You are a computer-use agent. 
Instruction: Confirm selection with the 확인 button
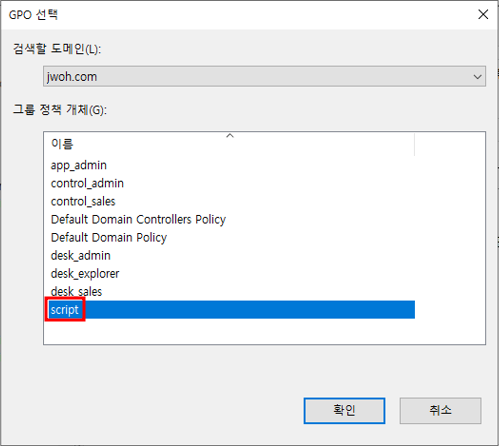coord(344,410)
